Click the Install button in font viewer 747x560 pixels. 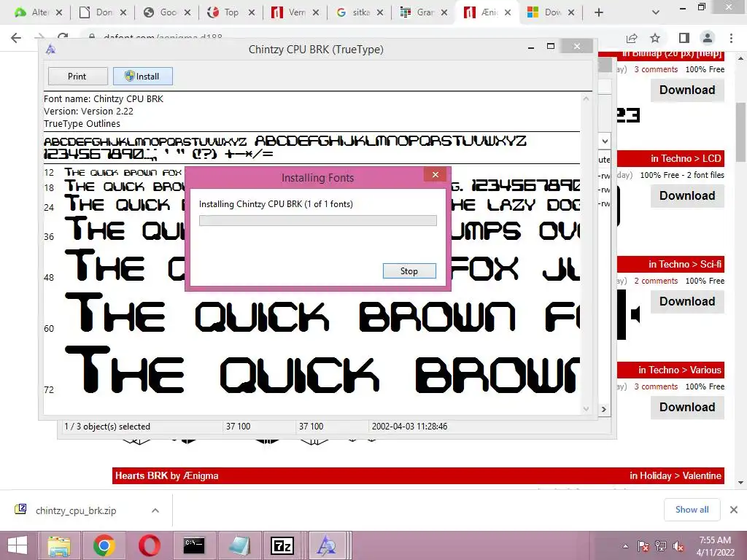pyautogui.click(x=142, y=76)
